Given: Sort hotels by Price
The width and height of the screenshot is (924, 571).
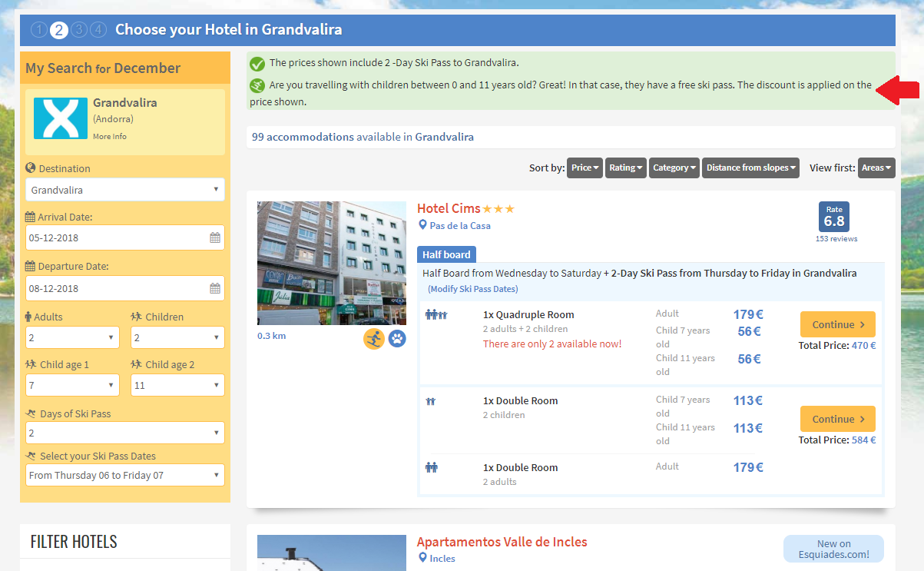Looking at the screenshot, I should [x=585, y=168].
